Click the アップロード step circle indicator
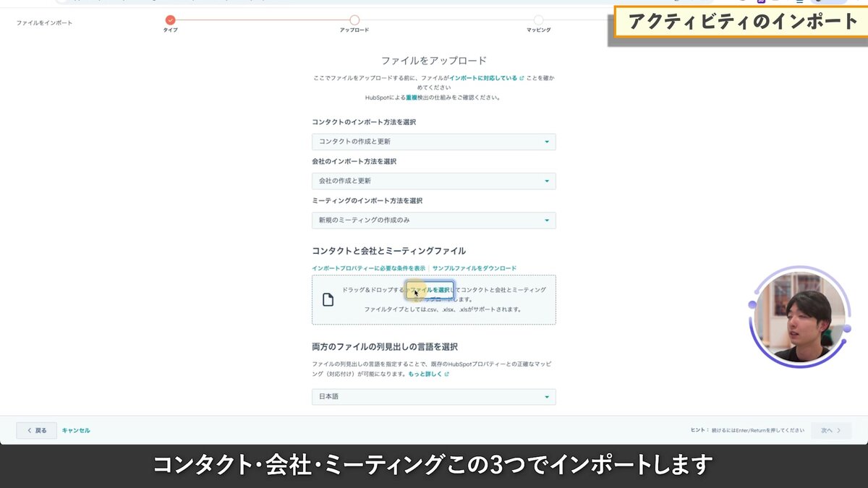868x488 pixels. click(354, 21)
